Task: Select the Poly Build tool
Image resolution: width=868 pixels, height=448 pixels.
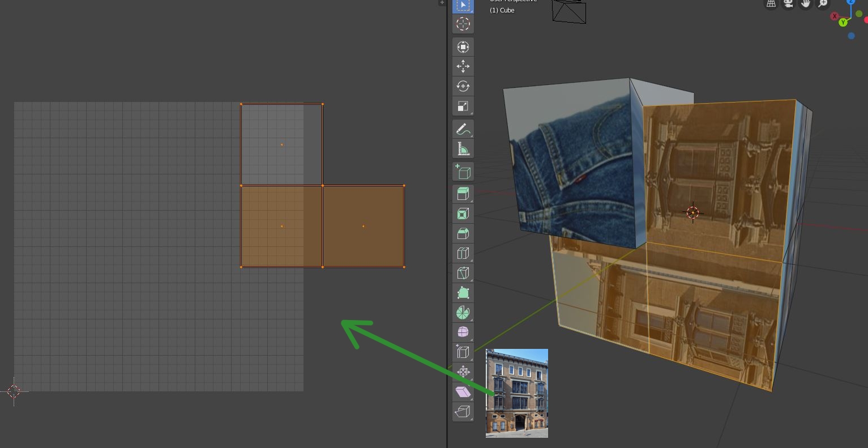Action: 463,293
